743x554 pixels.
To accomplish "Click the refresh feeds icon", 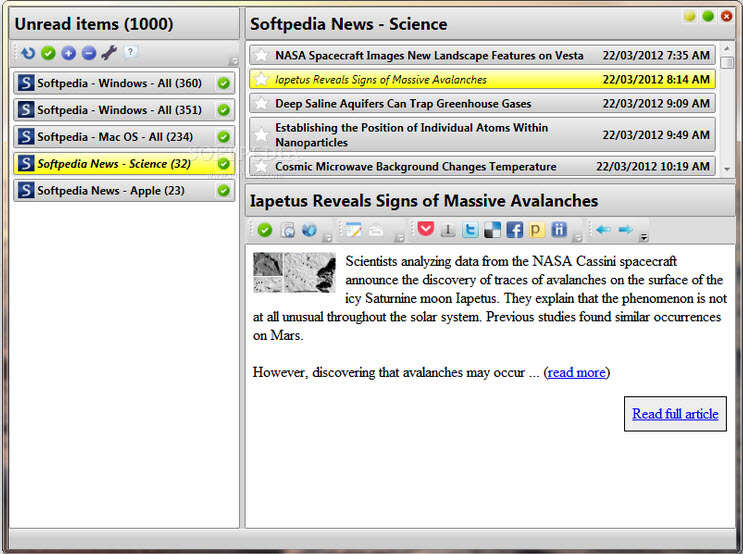I will click(x=28, y=53).
